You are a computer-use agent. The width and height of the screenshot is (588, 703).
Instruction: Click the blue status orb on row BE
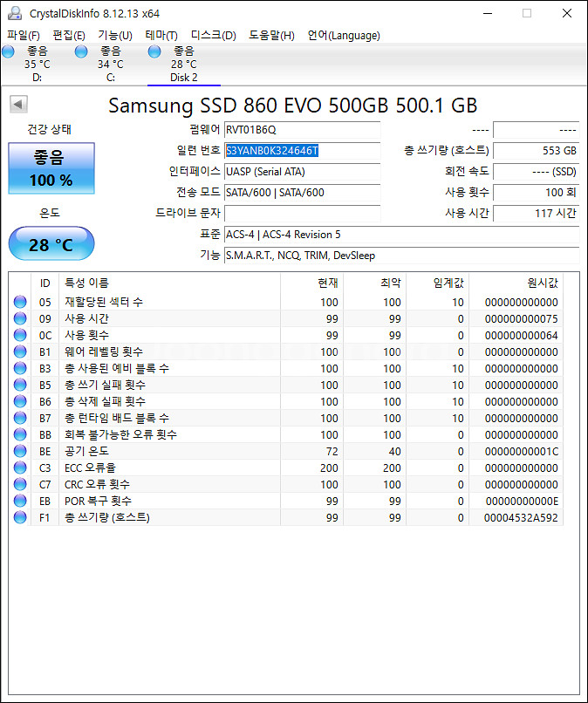pyautogui.click(x=20, y=451)
